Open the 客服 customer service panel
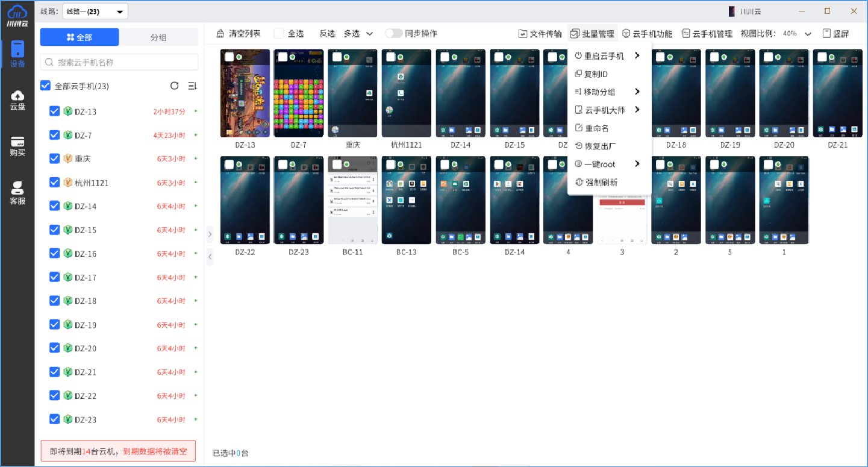Screen dimensions: 868x467 coord(17,191)
